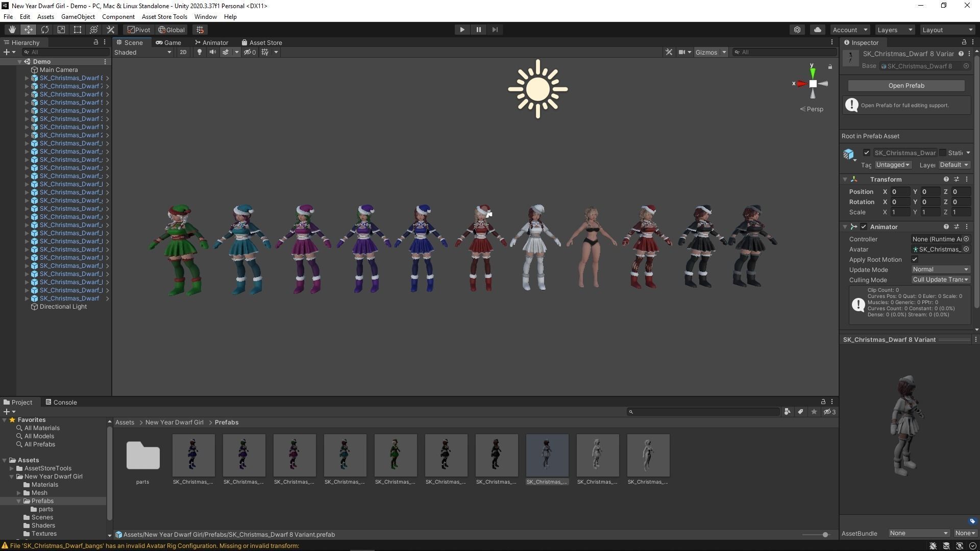The width and height of the screenshot is (980, 551).
Task: Open Animator component options menu
Action: [x=966, y=227]
